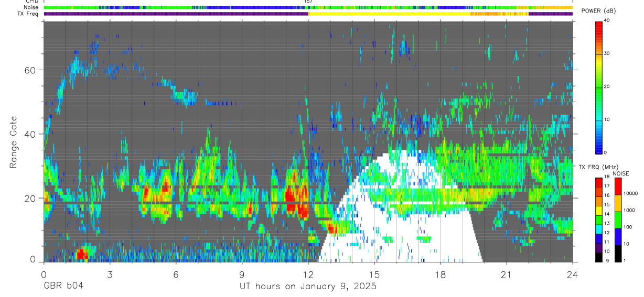The width and height of the screenshot is (644, 297).
Task: Click the 15 hour tick on time axis
Action: click(374, 274)
